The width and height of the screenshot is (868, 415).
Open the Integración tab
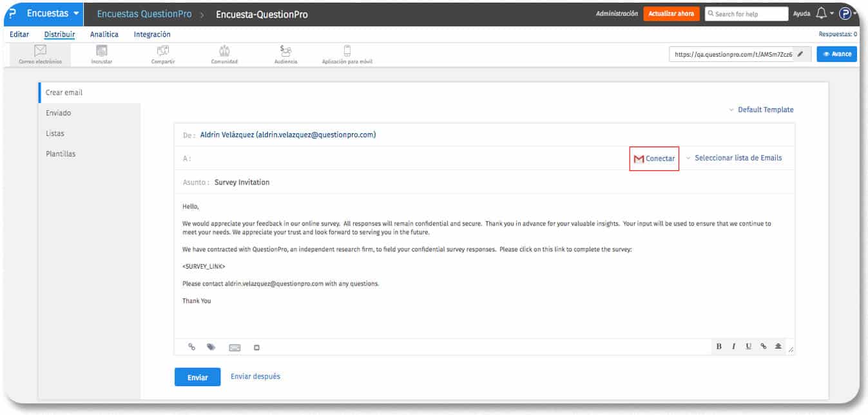coord(152,35)
